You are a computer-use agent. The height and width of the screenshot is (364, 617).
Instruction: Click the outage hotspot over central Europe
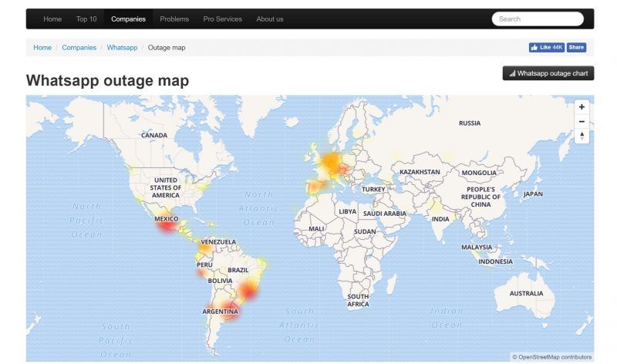click(x=332, y=163)
